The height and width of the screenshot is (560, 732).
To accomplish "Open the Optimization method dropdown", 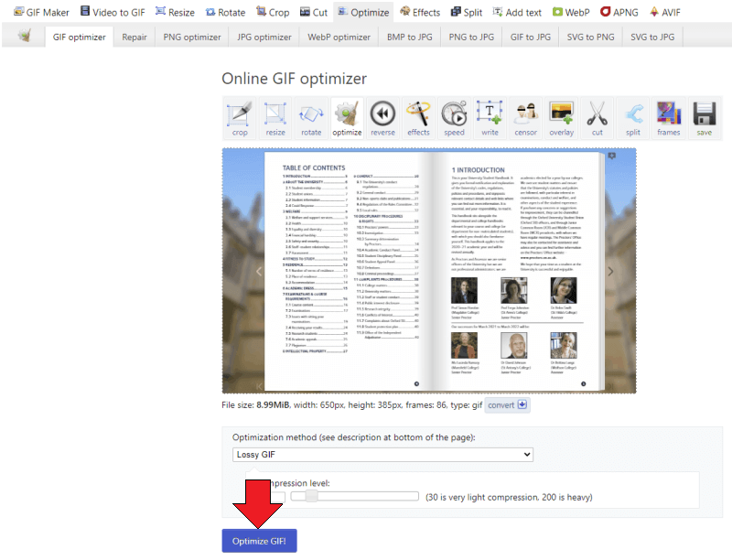I will click(382, 455).
